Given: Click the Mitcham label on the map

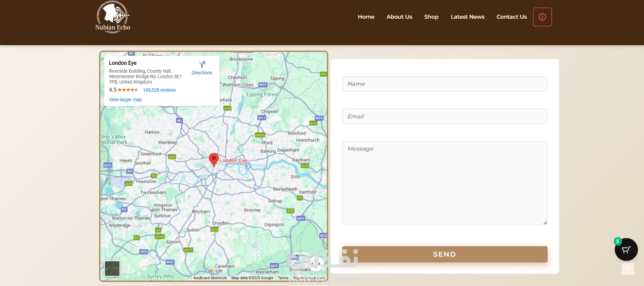Looking at the screenshot, I should [201, 211].
